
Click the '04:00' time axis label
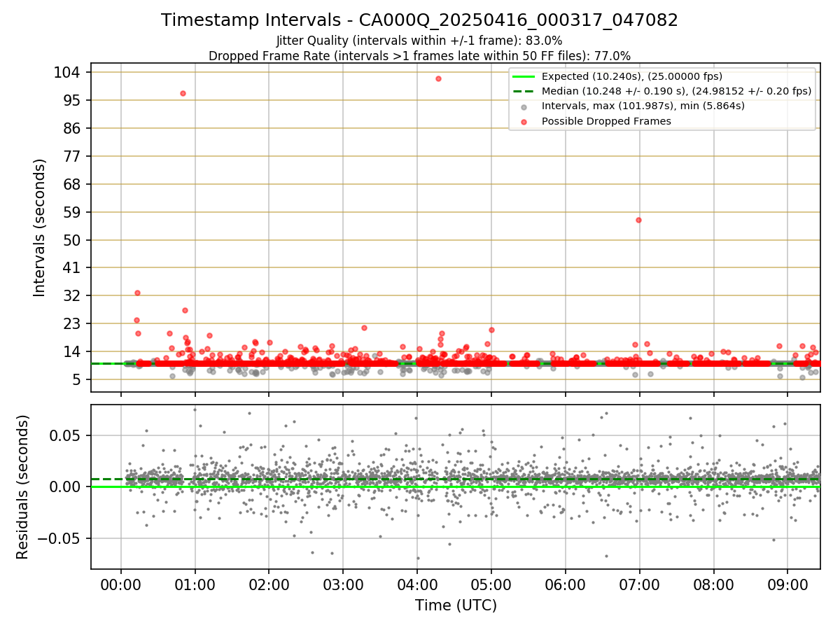click(417, 585)
